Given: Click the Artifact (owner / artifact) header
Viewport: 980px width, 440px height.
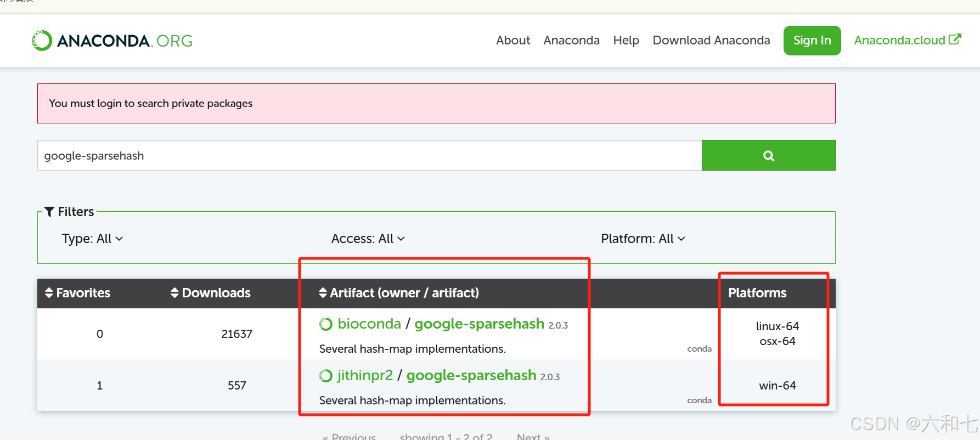Looking at the screenshot, I should click(399, 293).
